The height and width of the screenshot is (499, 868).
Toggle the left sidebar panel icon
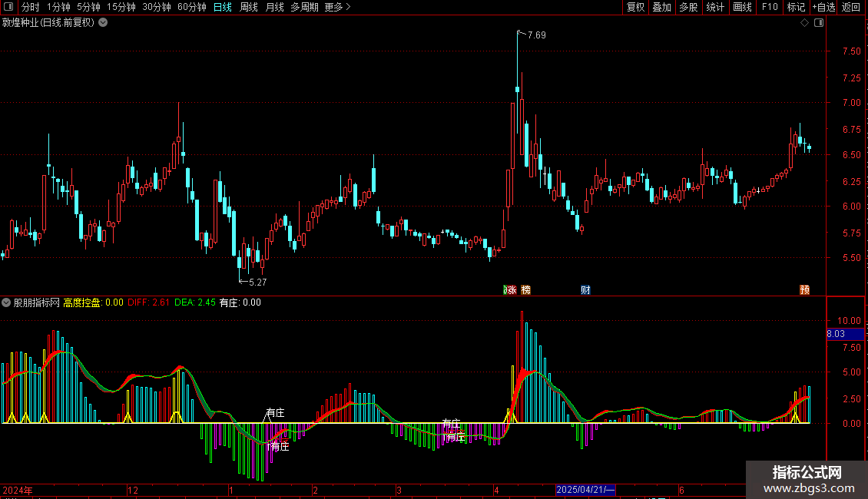8,7
